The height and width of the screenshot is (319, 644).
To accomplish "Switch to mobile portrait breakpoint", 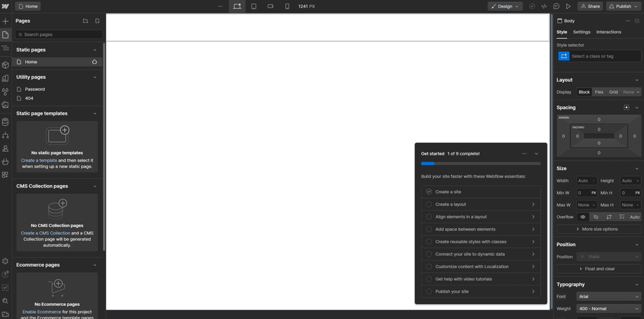I will point(287,6).
